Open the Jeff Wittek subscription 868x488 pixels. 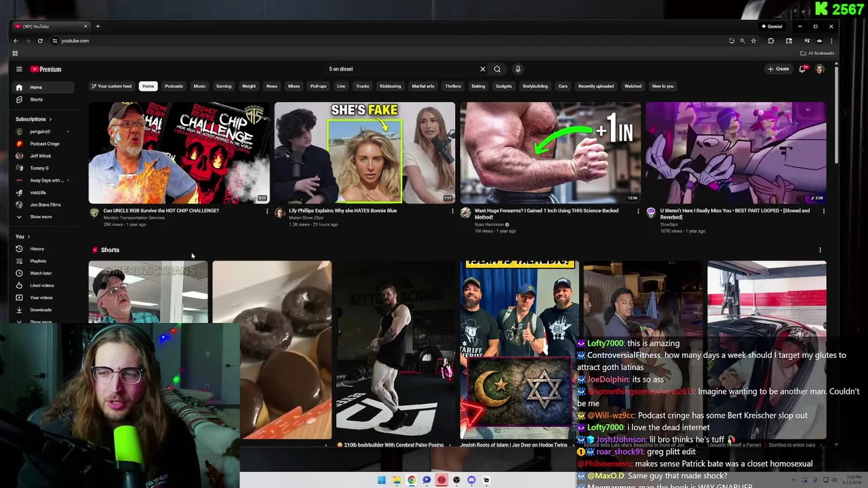(x=43, y=156)
